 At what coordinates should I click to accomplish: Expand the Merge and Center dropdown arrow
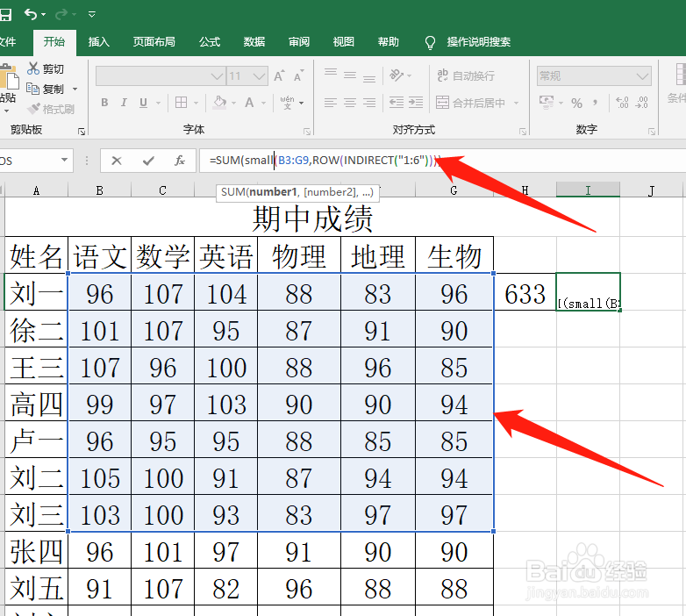516,104
